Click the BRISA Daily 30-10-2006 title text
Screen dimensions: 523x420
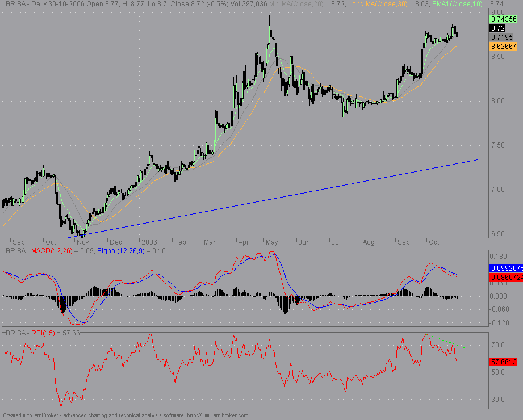(x=45, y=4)
